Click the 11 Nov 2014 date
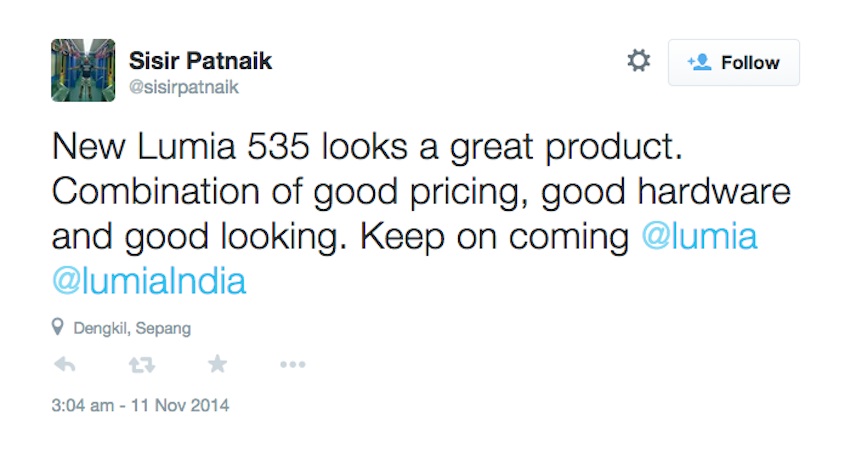The height and width of the screenshot is (460, 850). pos(184,406)
